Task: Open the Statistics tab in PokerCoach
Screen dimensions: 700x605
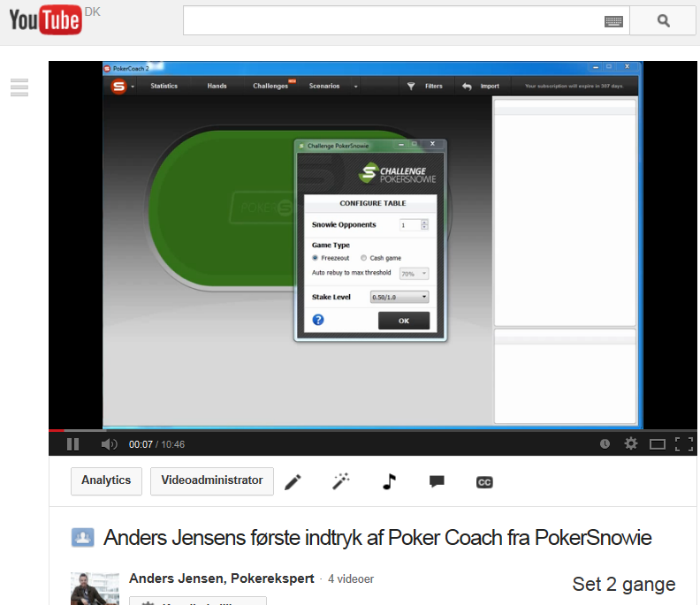Action: (x=164, y=86)
